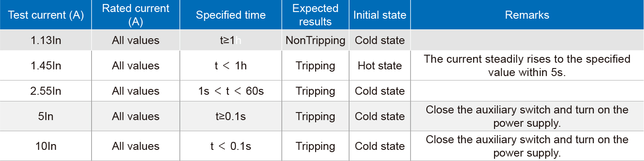The image size is (644, 161).
Task: Click the Initial state column header
Action: click(x=380, y=15)
